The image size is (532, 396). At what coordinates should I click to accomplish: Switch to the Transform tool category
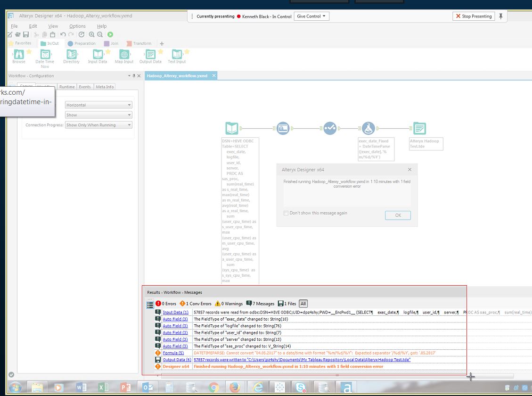(139, 43)
